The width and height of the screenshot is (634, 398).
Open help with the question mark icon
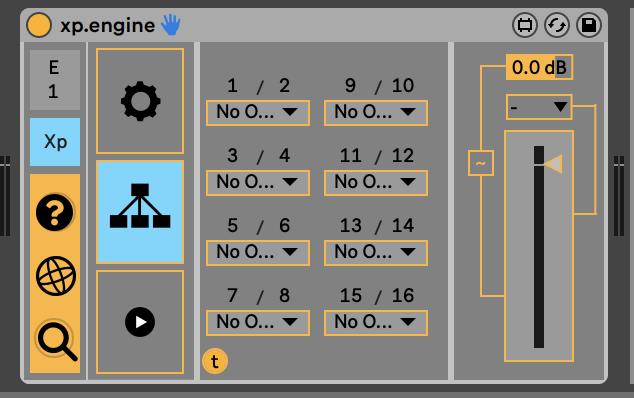(55, 212)
